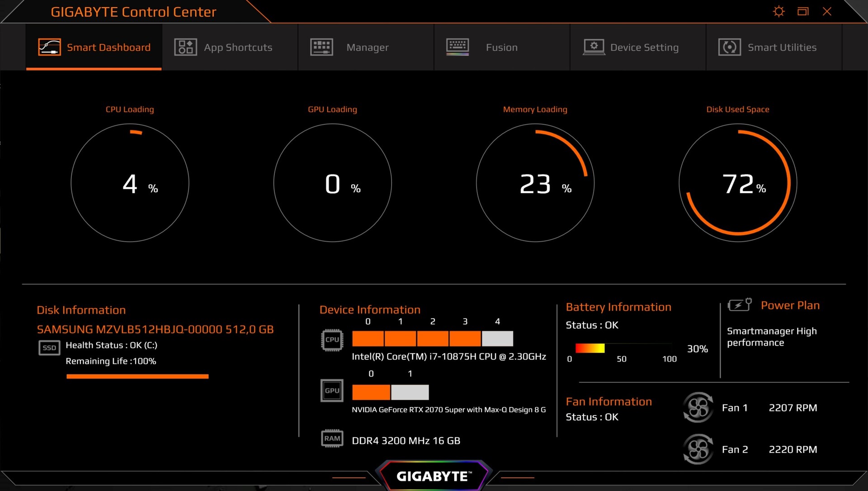Click Smartmanager High performance power plan text
This screenshot has height=491, width=868.
coord(771,337)
